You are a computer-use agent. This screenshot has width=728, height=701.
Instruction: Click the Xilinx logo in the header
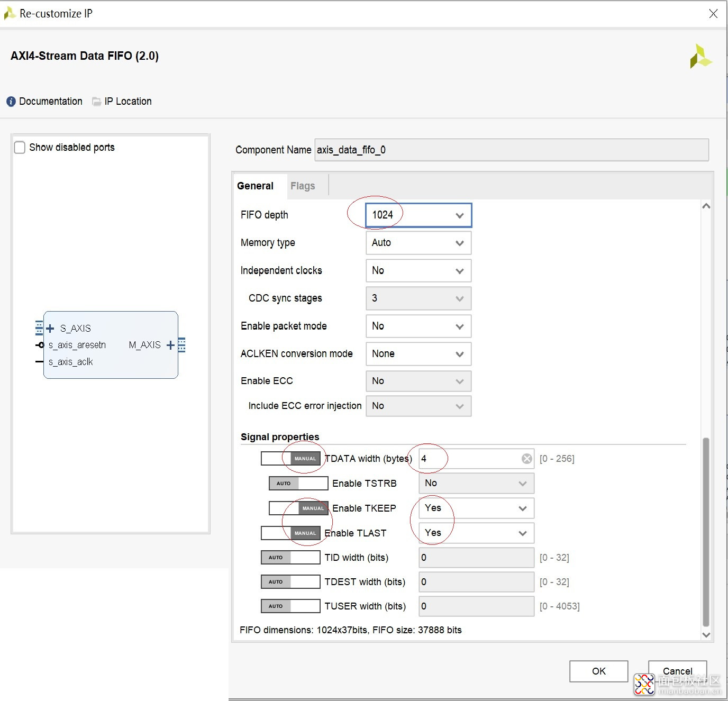click(700, 56)
